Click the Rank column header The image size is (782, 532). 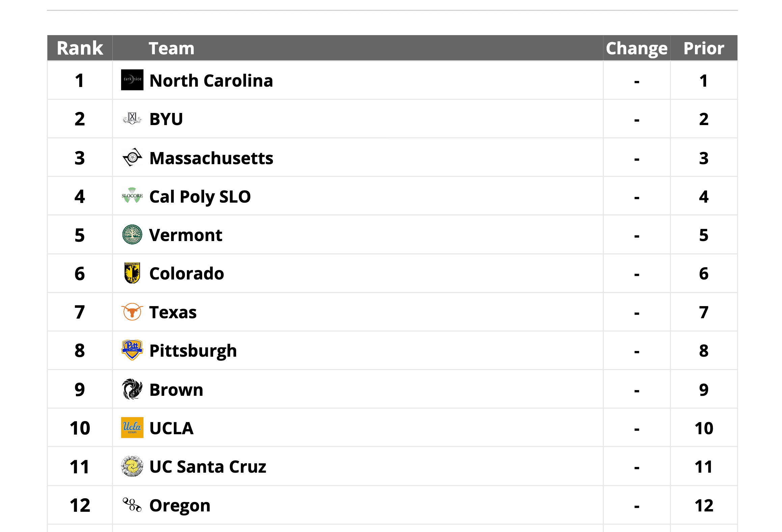(80, 48)
